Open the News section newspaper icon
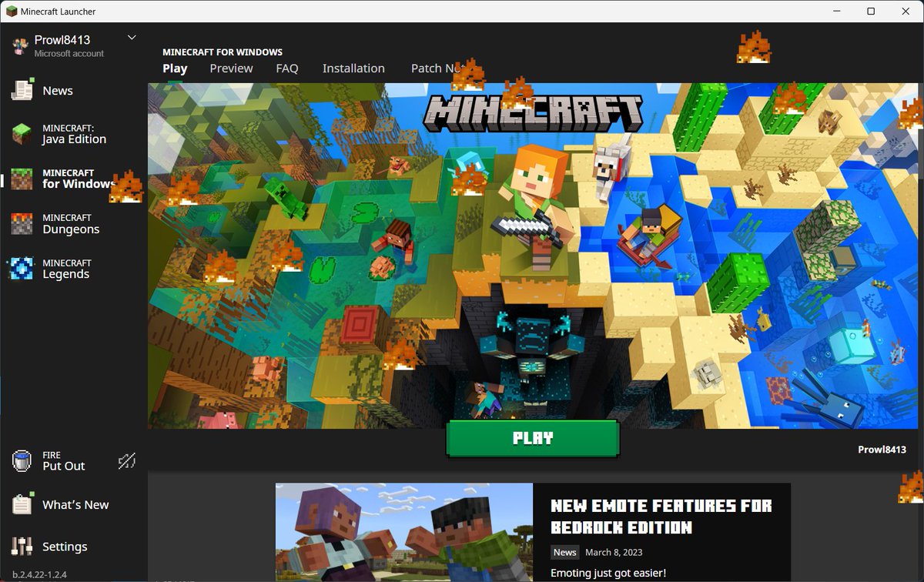 tap(22, 90)
